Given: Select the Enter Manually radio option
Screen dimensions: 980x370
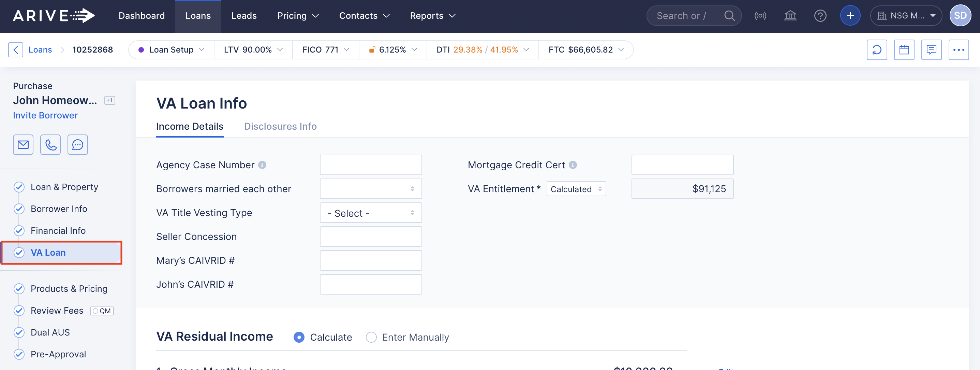Looking at the screenshot, I should point(371,337).
